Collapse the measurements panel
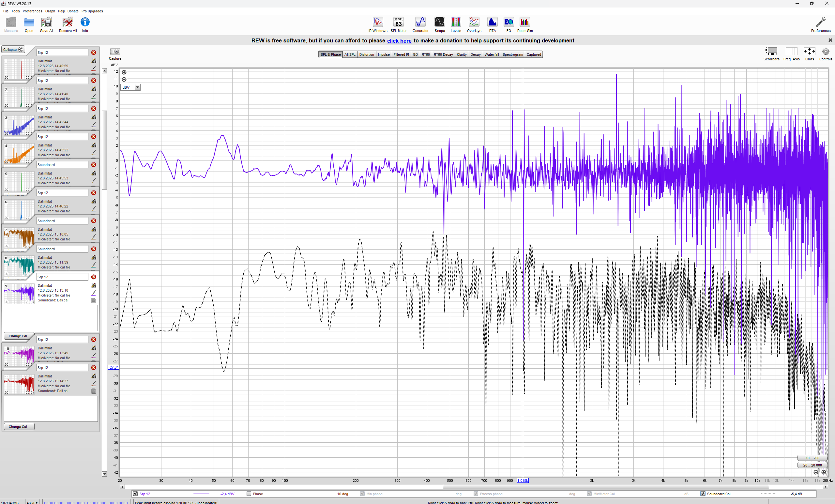 (x=13, y=50)
